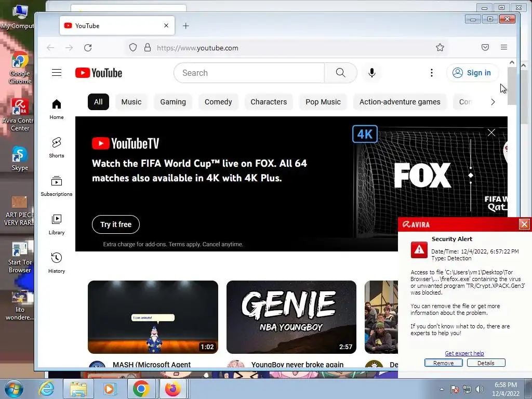The height and width of the screenshot is (399, 532).
Task: Open Save to Pocket icon
Action: pos(485,47)
